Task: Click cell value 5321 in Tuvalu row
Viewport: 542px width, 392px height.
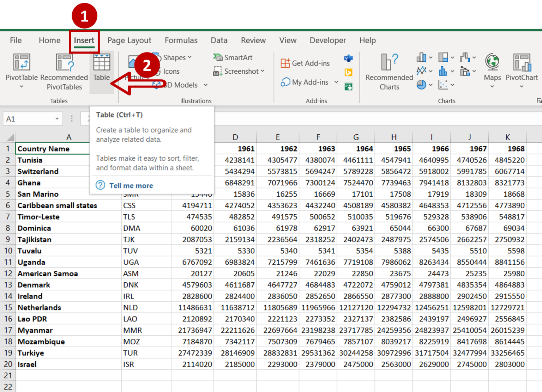Action: pos(192,251)
